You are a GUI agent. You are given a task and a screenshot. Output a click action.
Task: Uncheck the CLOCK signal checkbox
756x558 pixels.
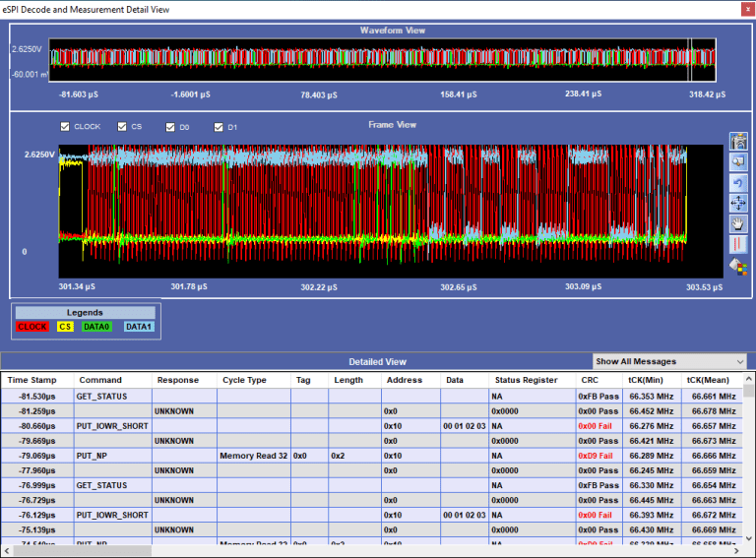(65, 127)
